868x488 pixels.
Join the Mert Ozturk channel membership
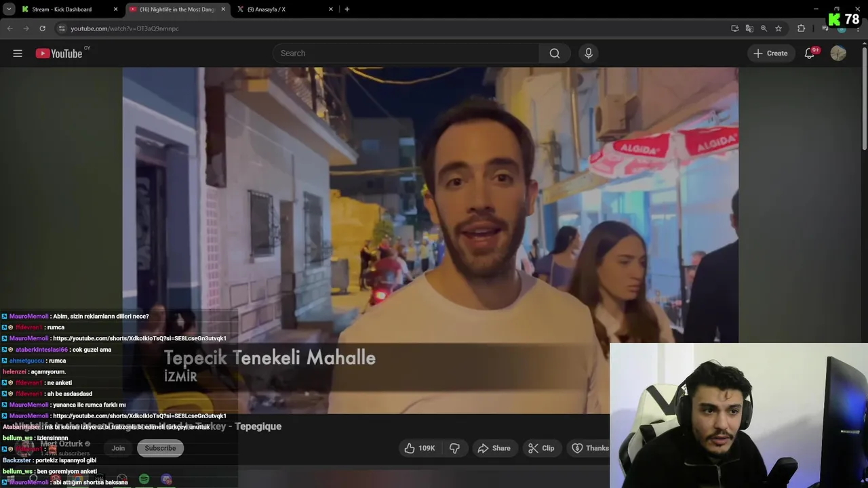(x=118, y=448)
